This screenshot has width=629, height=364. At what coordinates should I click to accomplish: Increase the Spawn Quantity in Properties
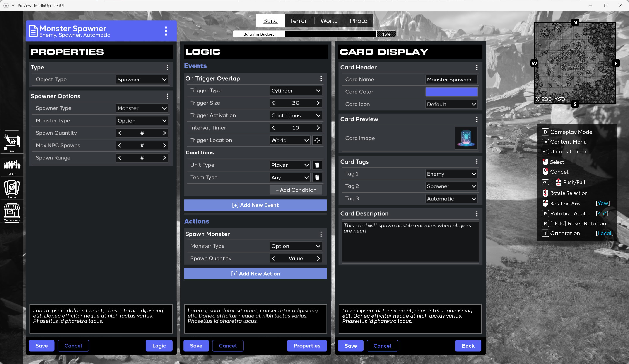(164, 133)
